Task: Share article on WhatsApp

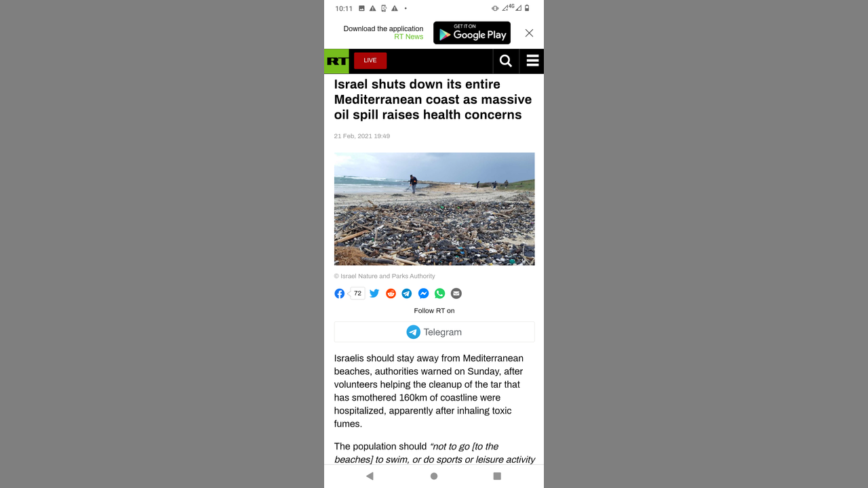Action: [x=440, y=293]
